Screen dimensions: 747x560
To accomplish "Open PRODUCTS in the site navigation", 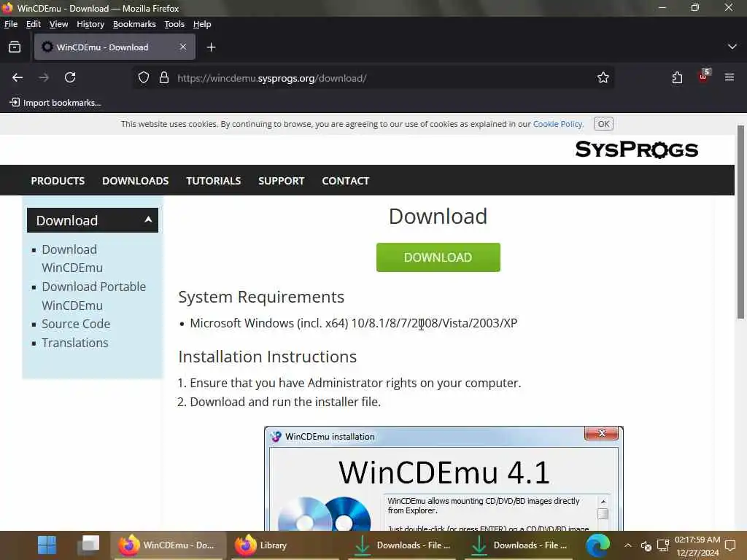I will [x=58, y=181].
